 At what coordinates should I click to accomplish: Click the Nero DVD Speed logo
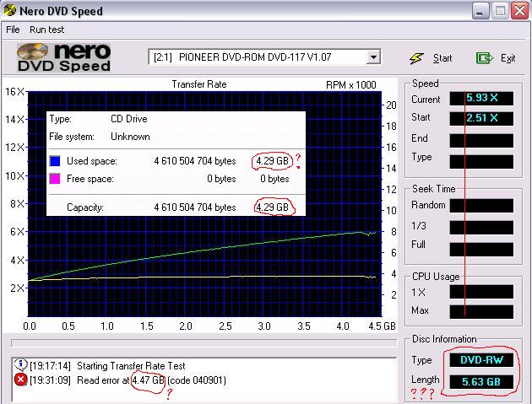[63, 57]
